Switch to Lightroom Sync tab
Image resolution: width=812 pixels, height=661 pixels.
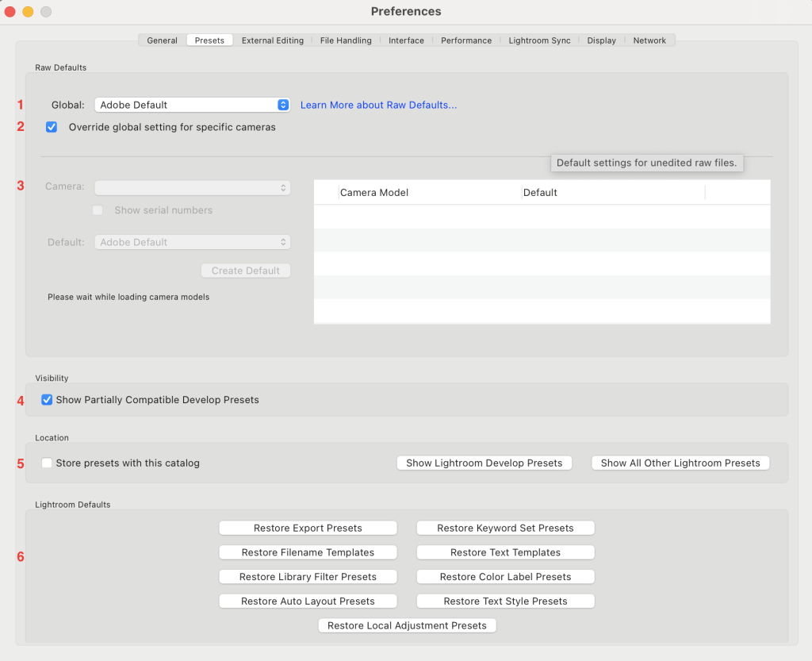(x=539, y=40)
